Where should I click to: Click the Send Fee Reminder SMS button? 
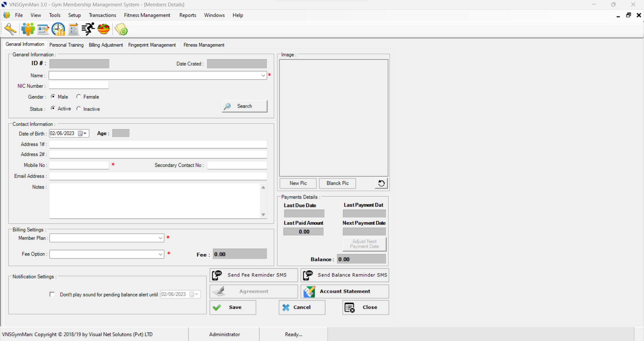coord(254,275)
